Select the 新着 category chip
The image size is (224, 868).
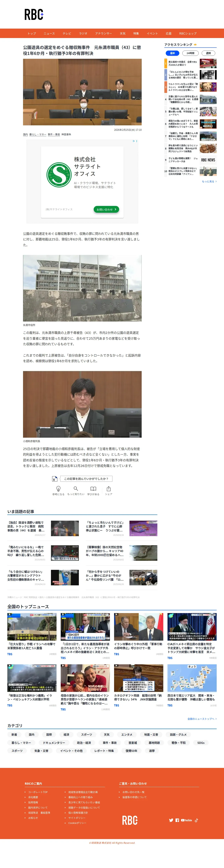pyautogui.click(x=14, y=735)
